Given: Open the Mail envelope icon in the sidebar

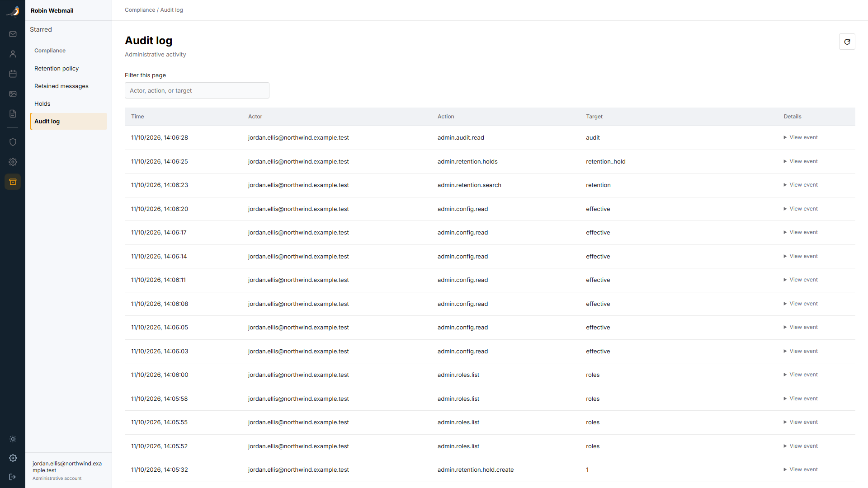Looking at the screenshot, I should (x=13, y=34).
